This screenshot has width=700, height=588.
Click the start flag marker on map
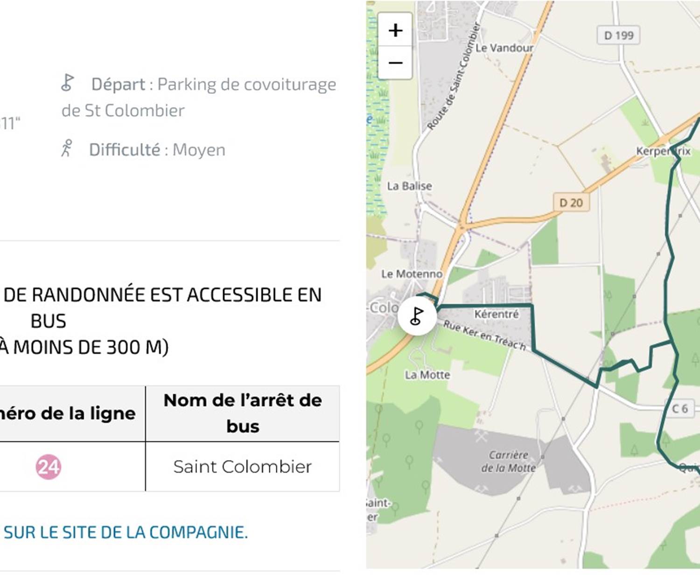[417, 316]
